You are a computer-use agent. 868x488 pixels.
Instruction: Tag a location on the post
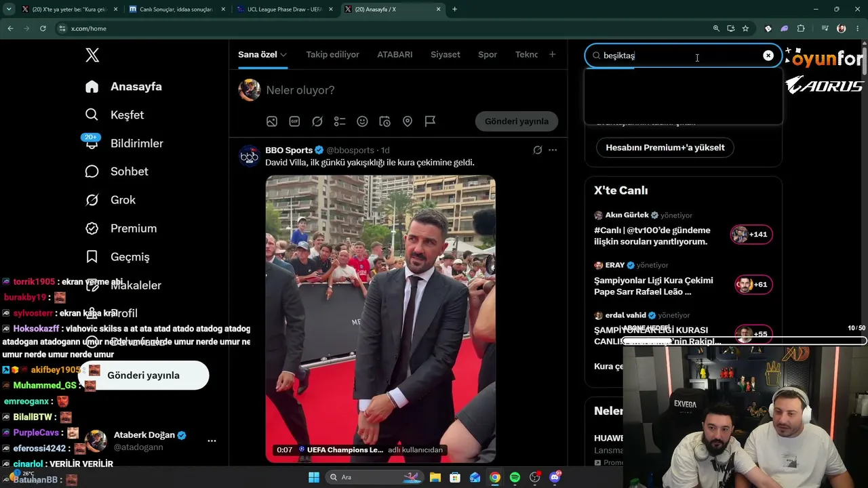click(408, 121)
